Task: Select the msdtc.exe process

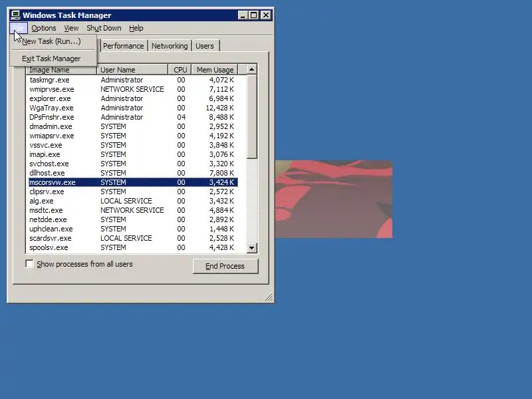Action: [133, 210]
